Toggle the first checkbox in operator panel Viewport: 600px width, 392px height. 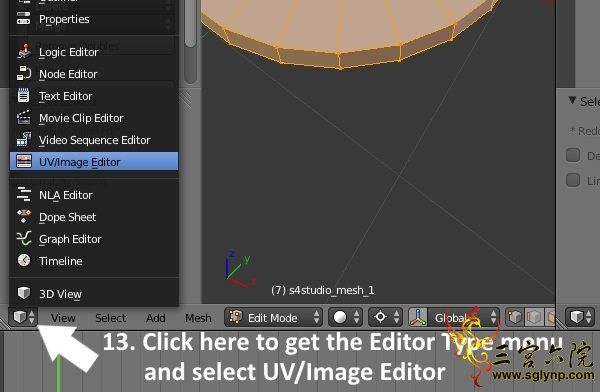coord(573,155)
